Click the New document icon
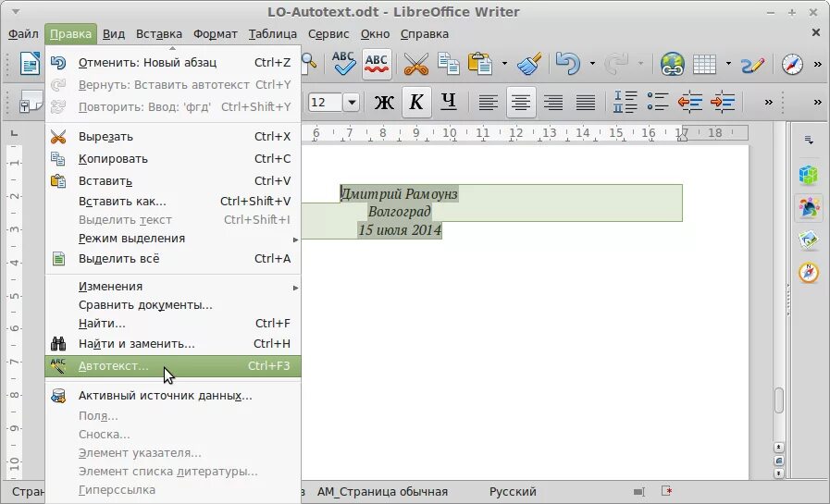This screenshot has height=504, width=830. click(x=30, y=64)
